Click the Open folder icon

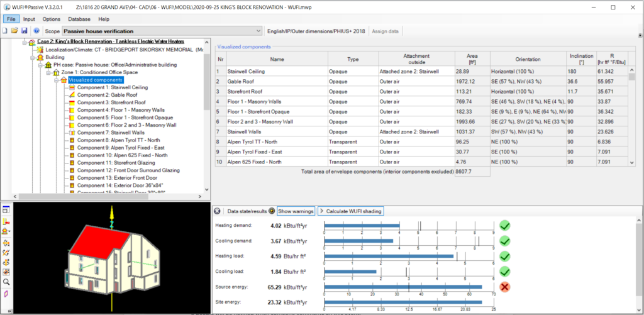pos(15,31)
